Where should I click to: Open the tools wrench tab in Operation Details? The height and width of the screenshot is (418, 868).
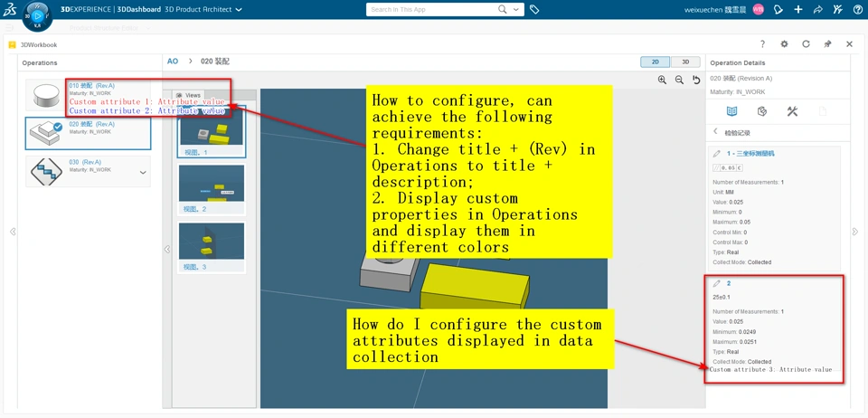pos(792,111)
